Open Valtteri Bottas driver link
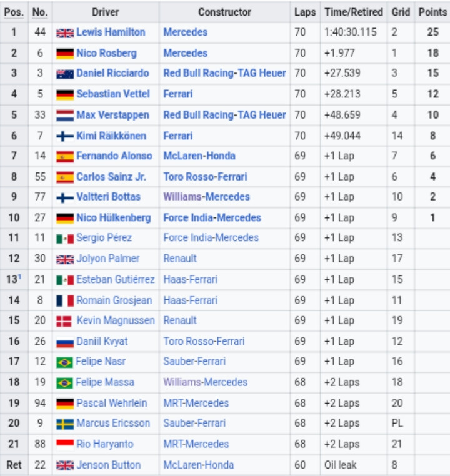 coord(108,197)
